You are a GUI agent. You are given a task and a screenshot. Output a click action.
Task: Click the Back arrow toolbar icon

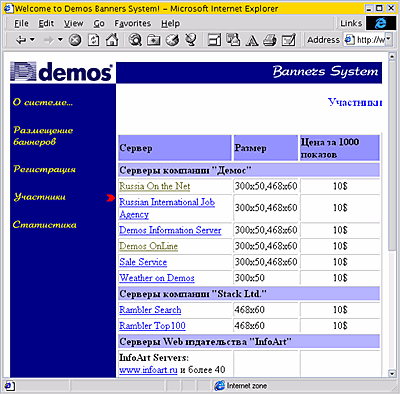(21, 40)
